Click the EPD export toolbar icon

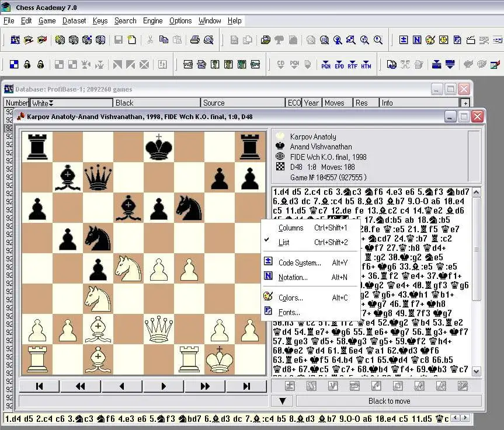[x=339, y=64]
